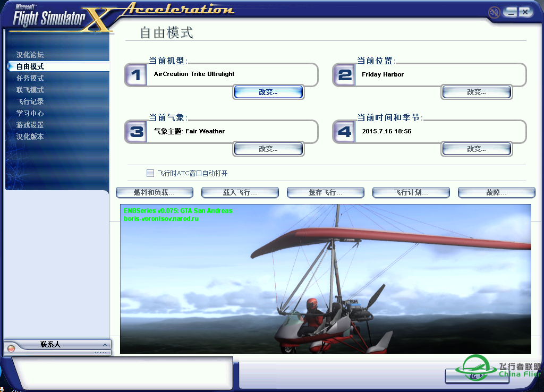Click the numbered "3" weather badge
544x392 pixels.
[x=135, y=131]
